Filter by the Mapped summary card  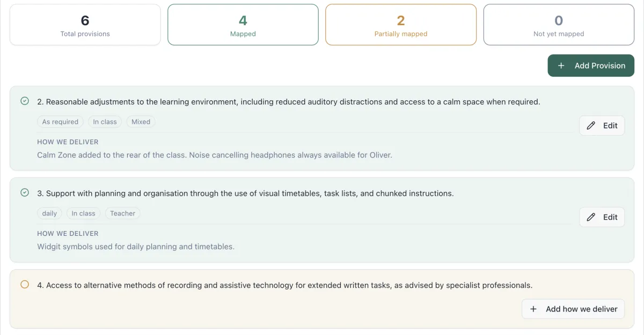point(243,25)
